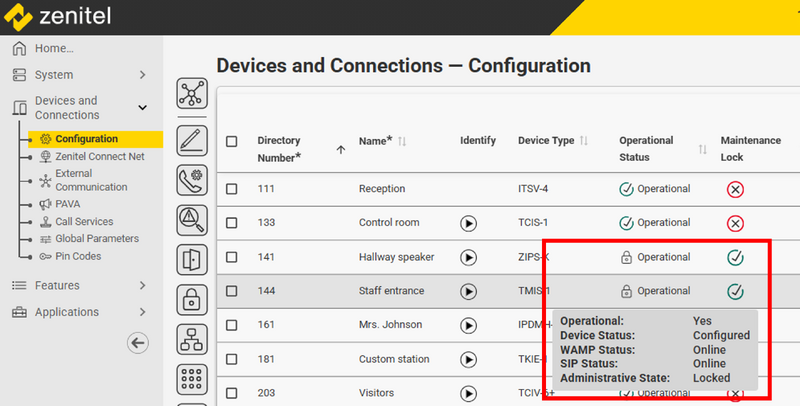Open External Communication settings
This screenshot has height=406, width=800.
coord(91,180)
